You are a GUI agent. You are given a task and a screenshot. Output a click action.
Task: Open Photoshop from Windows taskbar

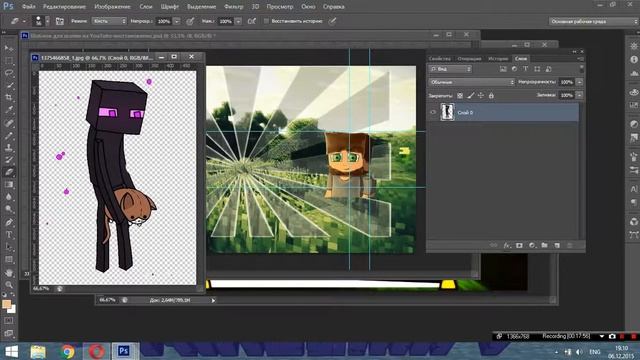tap(124, 351)
